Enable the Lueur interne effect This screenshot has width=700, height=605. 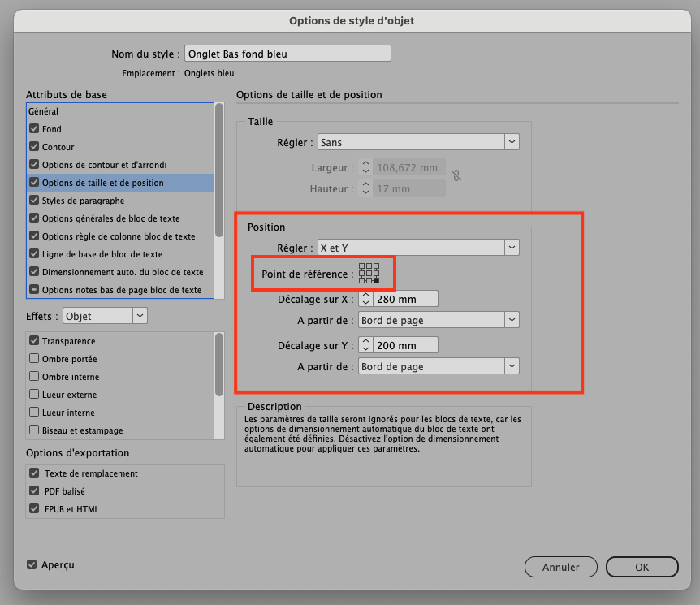(34, 412)
